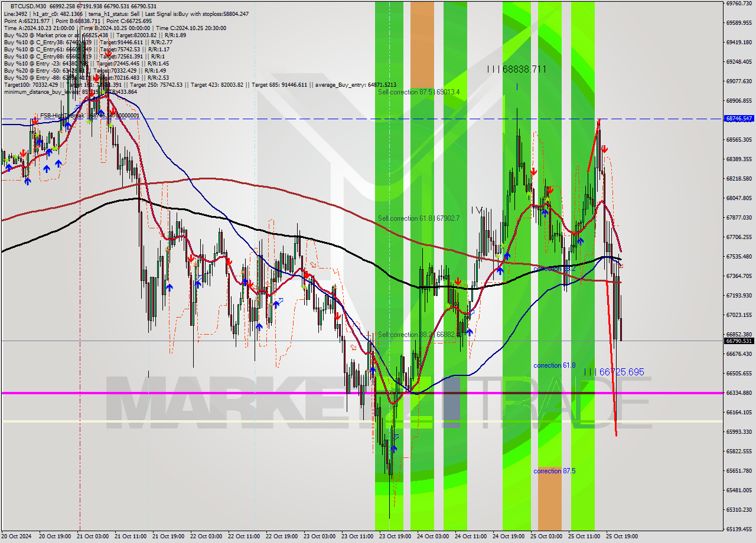The height and width of the screenshot is (543, 756).
Task: Click the 69077.630 price axis label
Action: pyautogui.click(x=739, y=81)
